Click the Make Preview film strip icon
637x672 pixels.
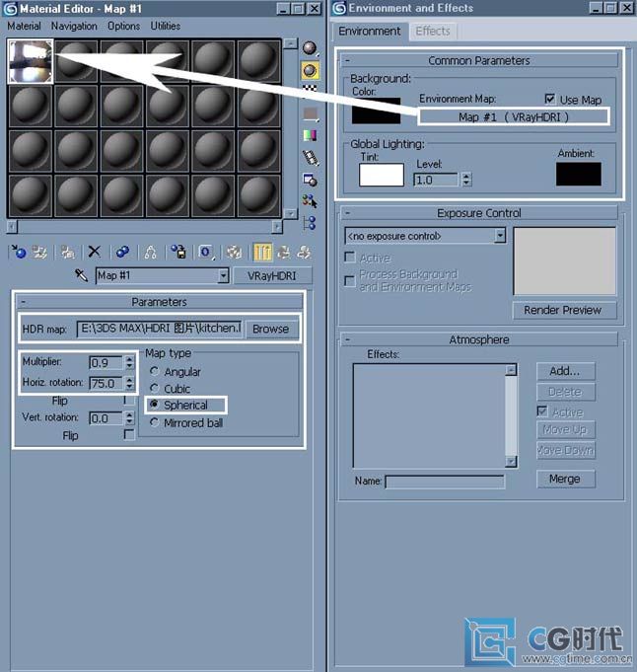311,158
